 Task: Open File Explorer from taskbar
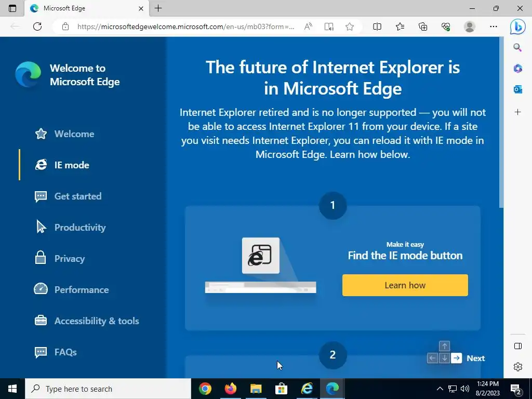point(256,389)
